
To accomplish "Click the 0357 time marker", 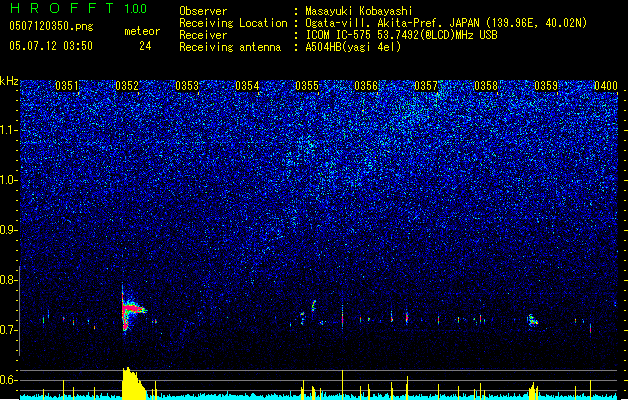I will pyautogui.click(x=426, y=86).
